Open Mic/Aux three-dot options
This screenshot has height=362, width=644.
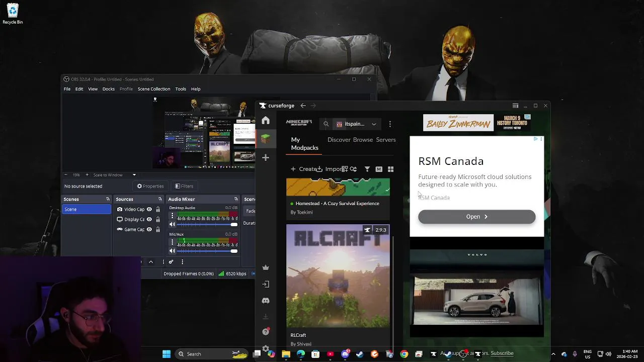(172, 242)
